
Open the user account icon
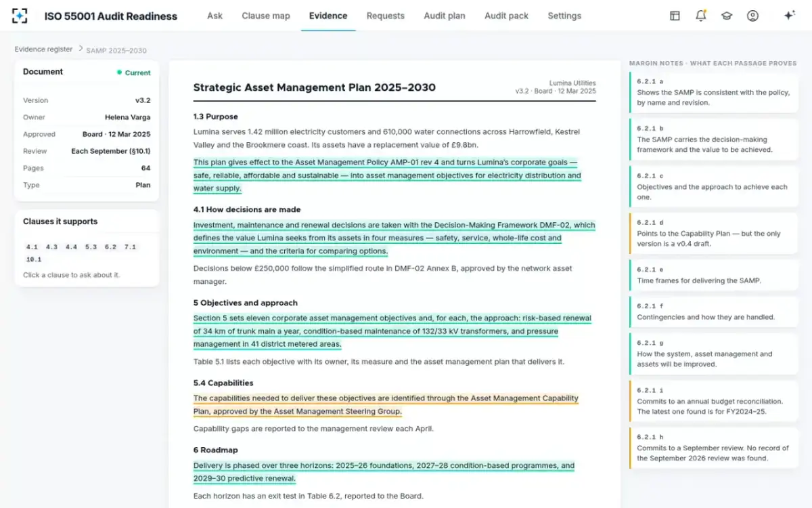click(x=752, y=16)
